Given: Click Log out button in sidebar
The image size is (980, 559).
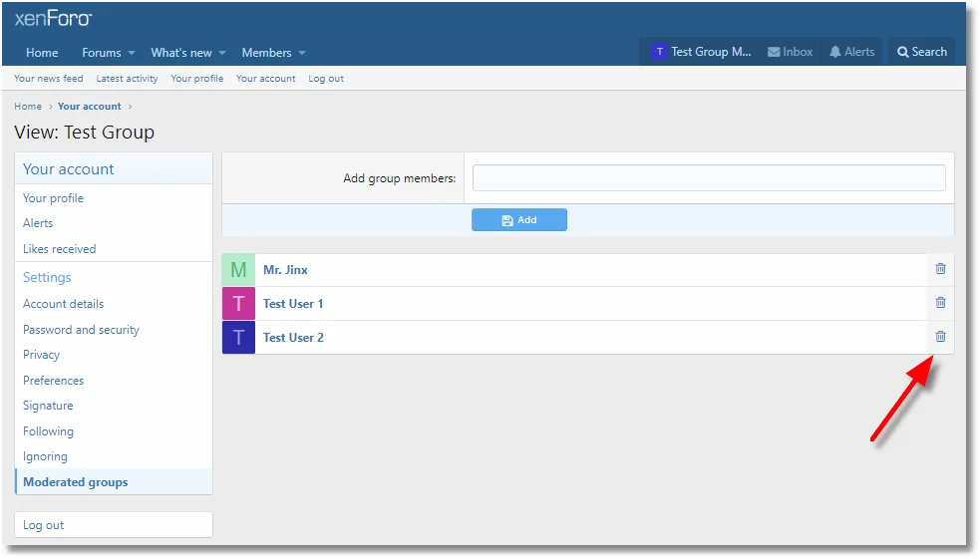Looking at the screenshot, I should 44,525.
